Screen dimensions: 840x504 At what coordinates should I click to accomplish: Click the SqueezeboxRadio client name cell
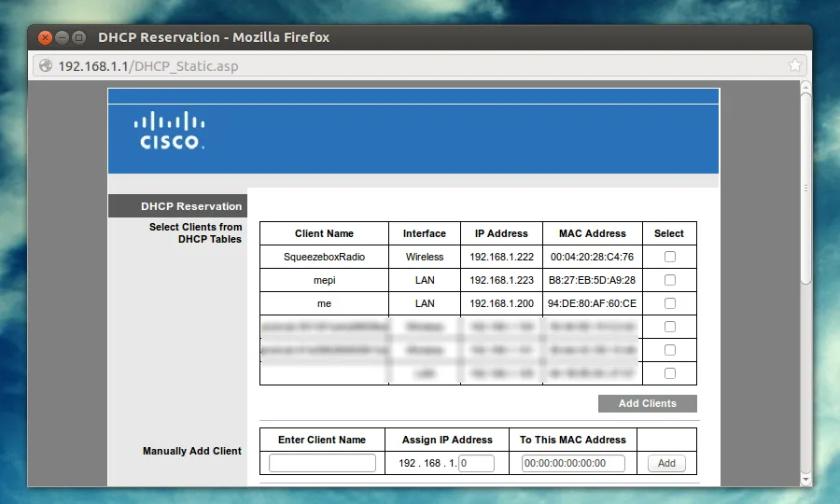[x=324, y=257]
